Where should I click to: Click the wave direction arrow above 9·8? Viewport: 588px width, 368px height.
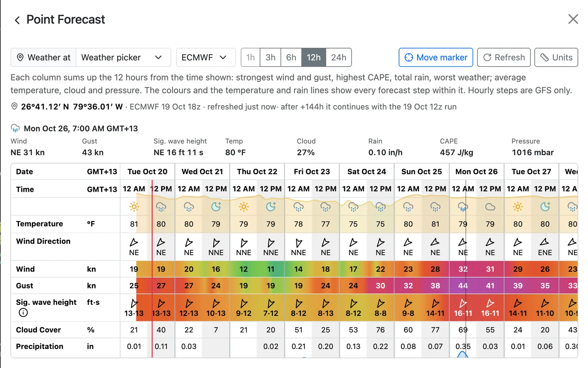tap(408, 303)
